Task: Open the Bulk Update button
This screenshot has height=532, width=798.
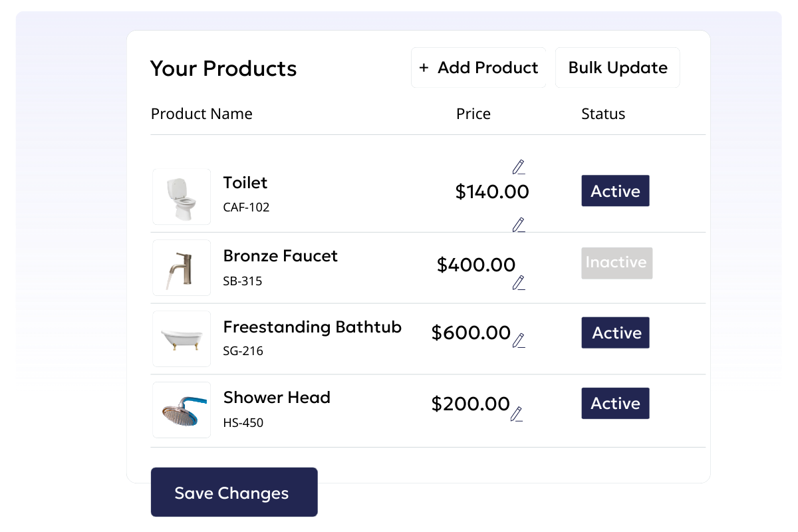Action: (x=618, y=68)
